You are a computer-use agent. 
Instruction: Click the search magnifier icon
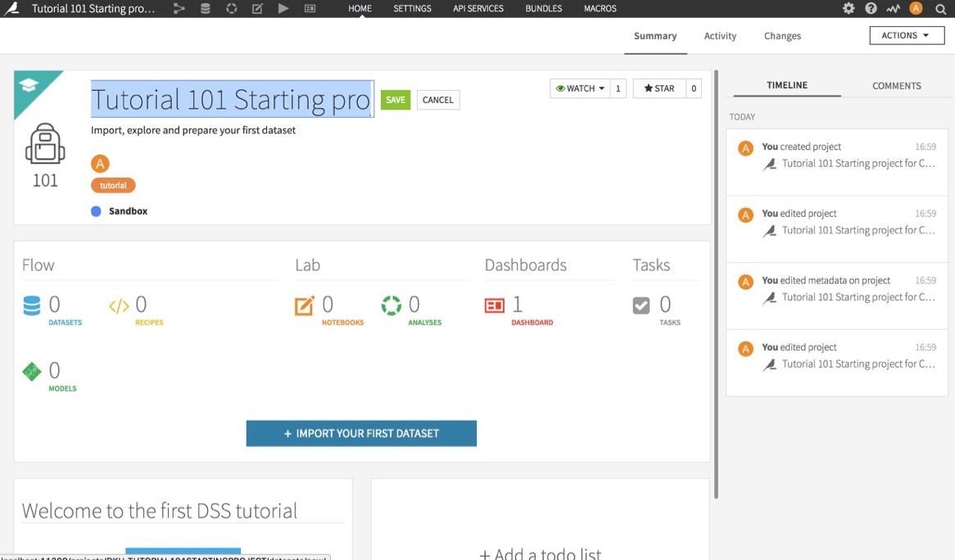(940, 8)
